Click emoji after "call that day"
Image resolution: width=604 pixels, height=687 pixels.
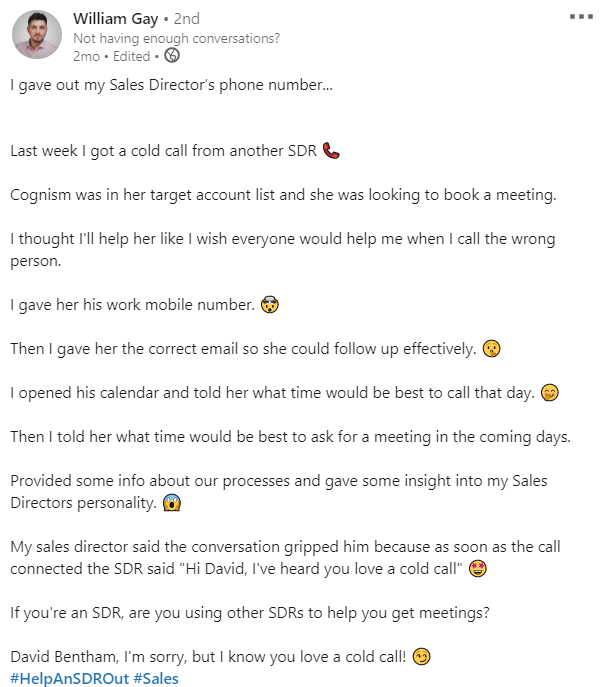(549, 393)
